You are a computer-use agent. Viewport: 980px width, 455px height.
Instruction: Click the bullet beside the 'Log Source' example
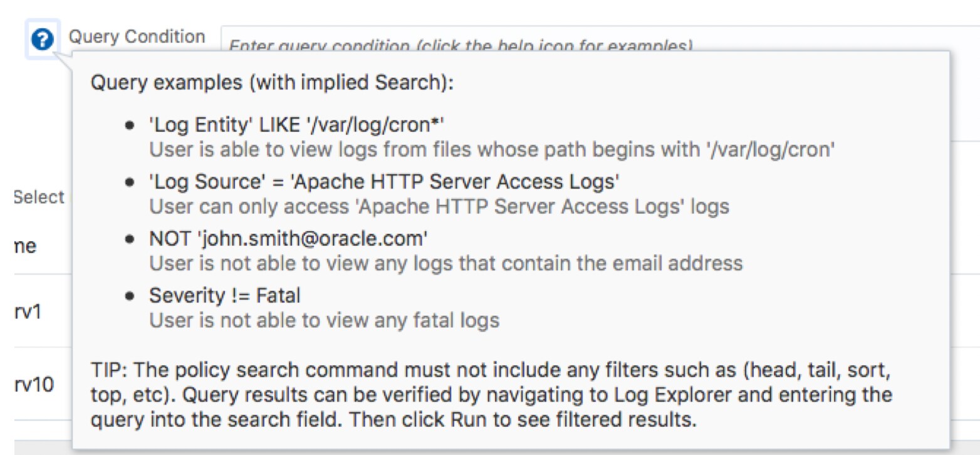tap(130, 182)
